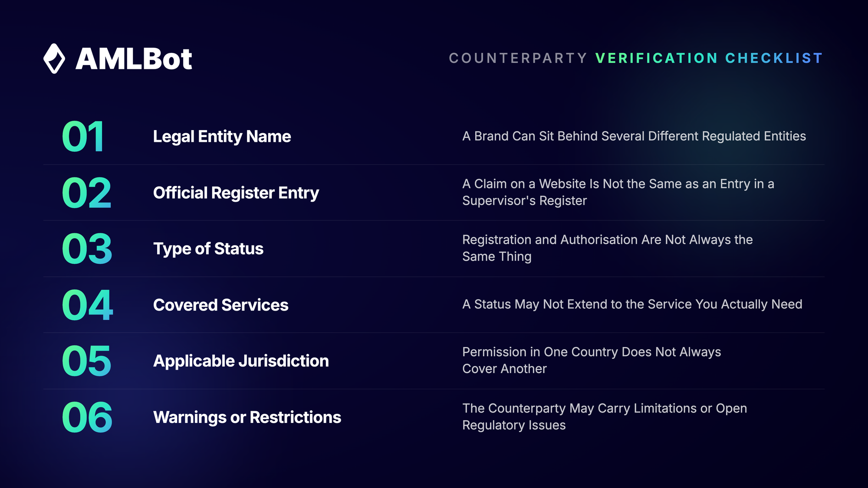Click the Supervisor's Register description text
Screen dimensions: 868x488
[x=618, y=192]
